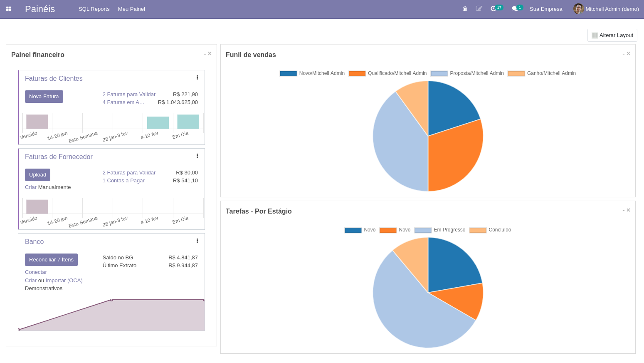Image resolution: width=644 pixels, height=363 pixels.
Task: Toggle Qualificado/Mitchell Admin legend series
Action: pos(387,73)
